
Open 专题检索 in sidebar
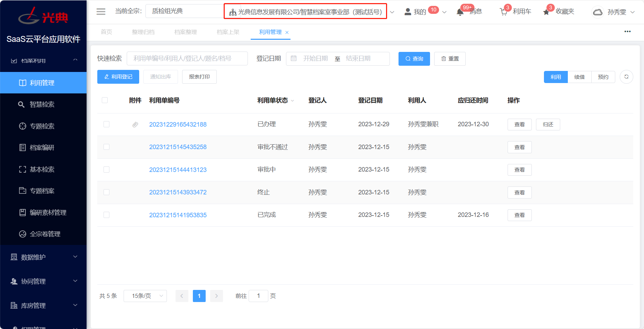pyautogui.click(x=43, y=126)
